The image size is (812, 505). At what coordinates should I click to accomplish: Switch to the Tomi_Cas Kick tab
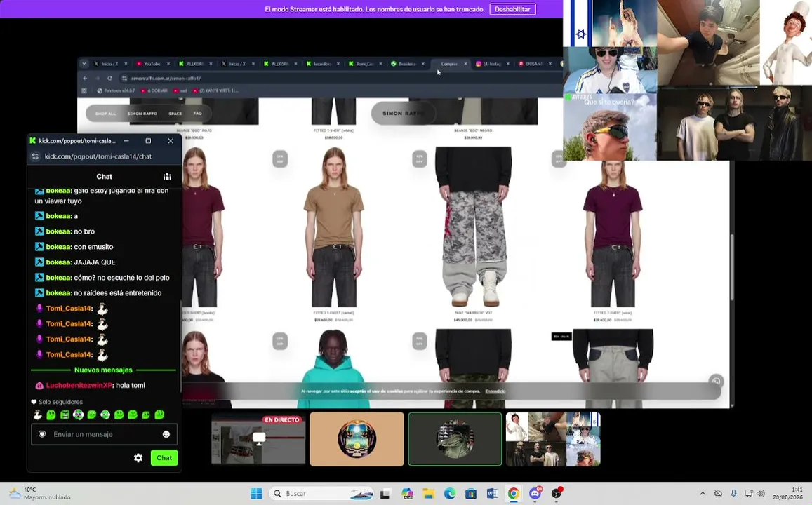(364, 64)
